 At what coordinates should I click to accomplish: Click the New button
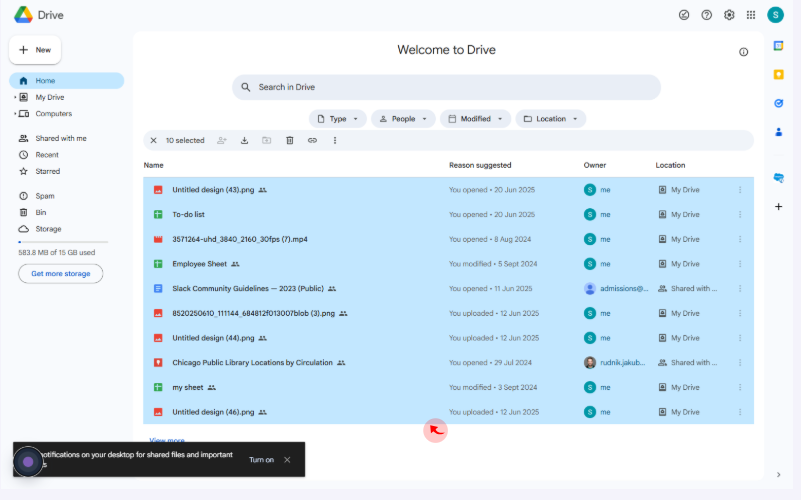pos(35,50)
